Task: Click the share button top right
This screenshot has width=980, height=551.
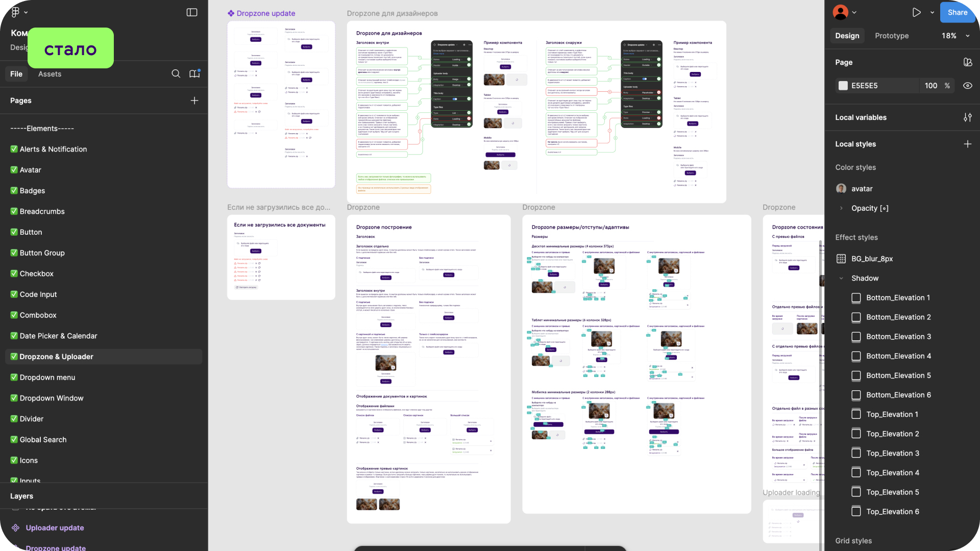Action: tap(957, 12)
